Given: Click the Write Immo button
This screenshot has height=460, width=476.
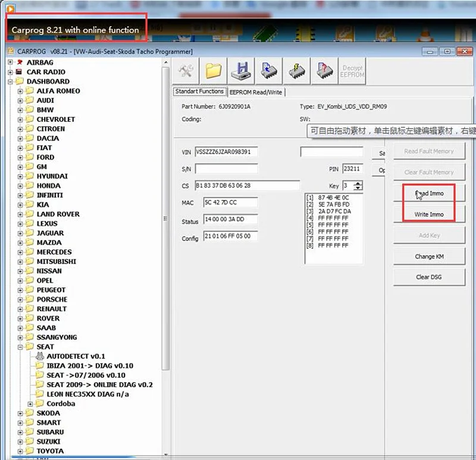Looking at the screenshot, I should 429,214.
